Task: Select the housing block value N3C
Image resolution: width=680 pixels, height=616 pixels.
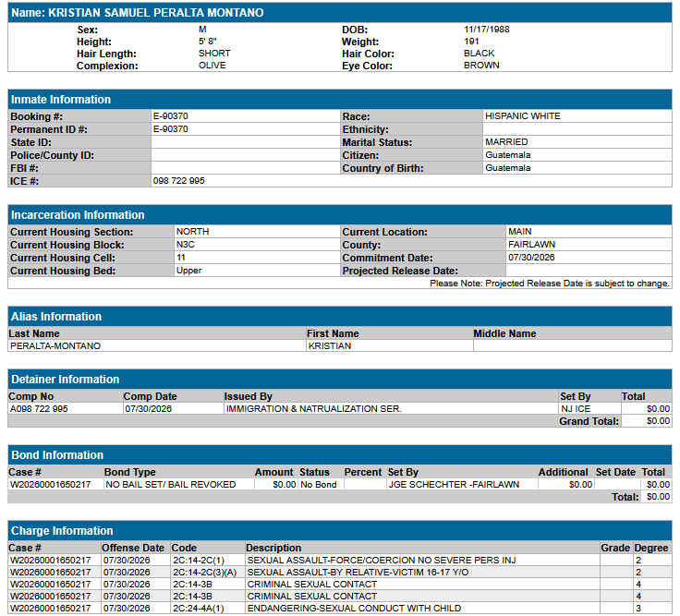Action: coord(185,245)
